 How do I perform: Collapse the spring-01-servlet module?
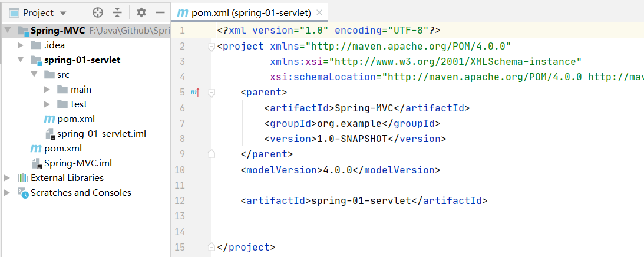21,60
